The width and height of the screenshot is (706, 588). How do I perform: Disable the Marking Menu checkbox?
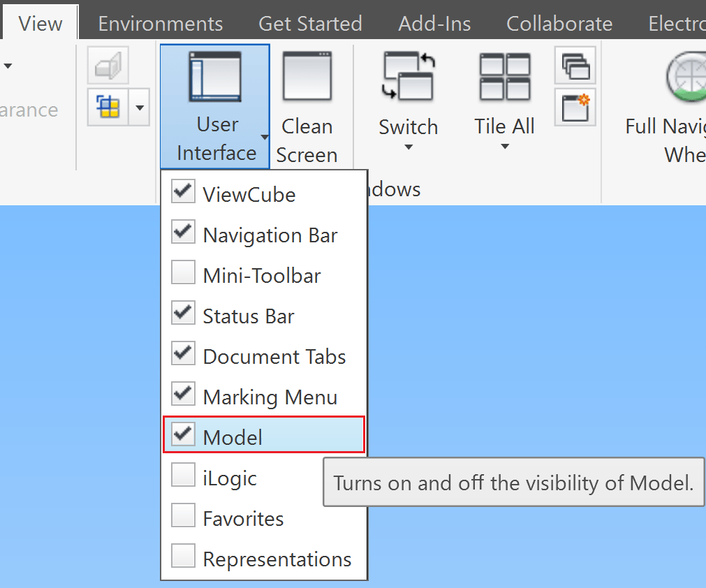click(x=183, y=394)
